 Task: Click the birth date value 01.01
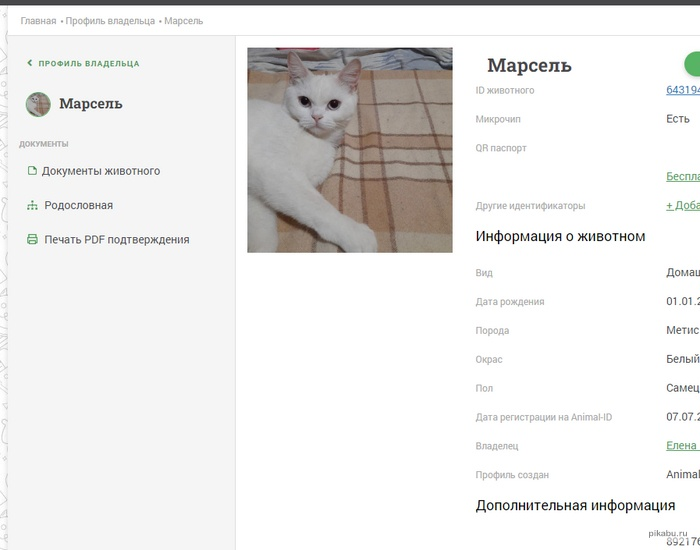[x=683, y=301]
